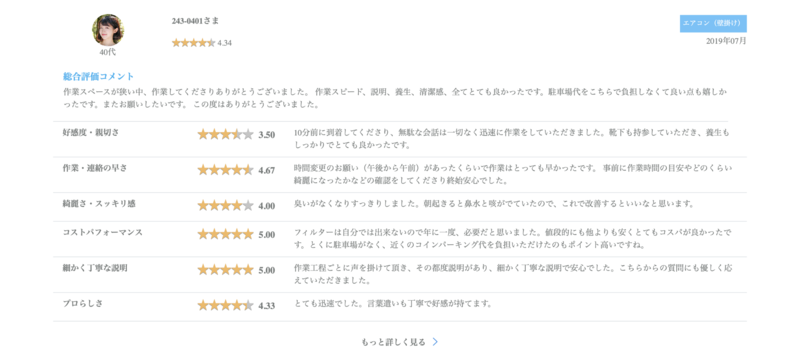The width and height of the screenshot is (800, 363).
Task: Expand details via もっと詳しく見る link
Action: pos(393,342)
